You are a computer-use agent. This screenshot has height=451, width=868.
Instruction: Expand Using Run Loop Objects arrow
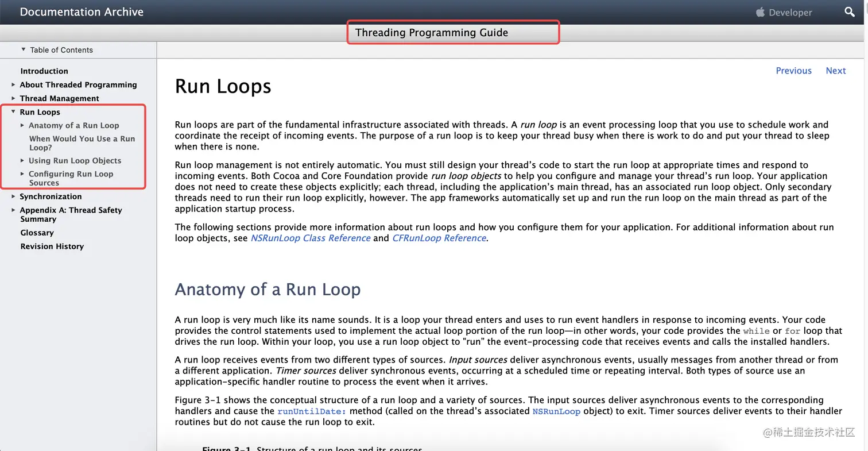coord(22,160)
